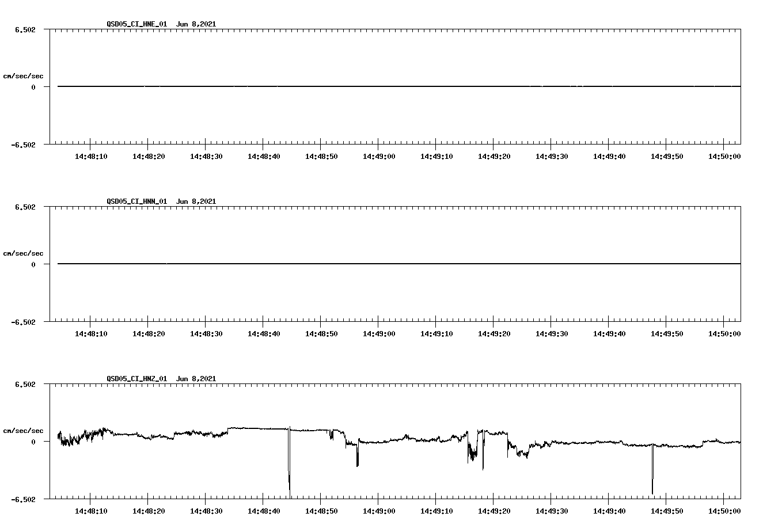
Task: Click the 14:49:20 time label under HNE plot
Action: pos(494,157)
